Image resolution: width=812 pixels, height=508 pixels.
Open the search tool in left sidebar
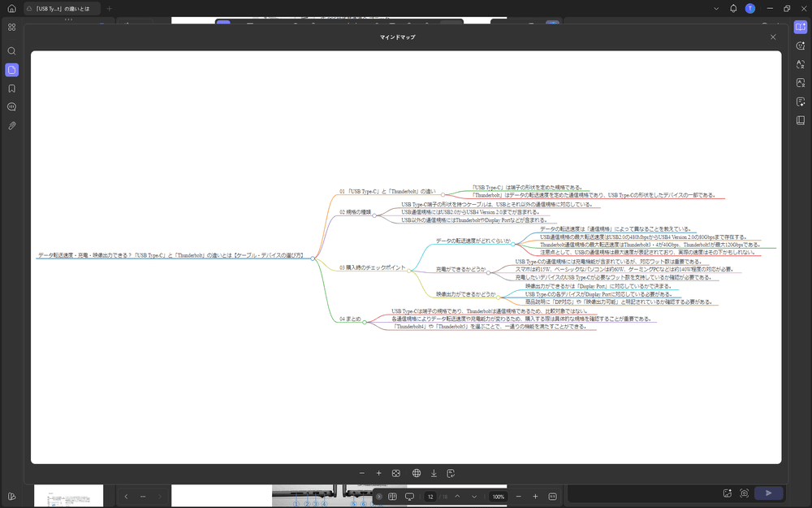pyautogui.click(x=11, y=51)
